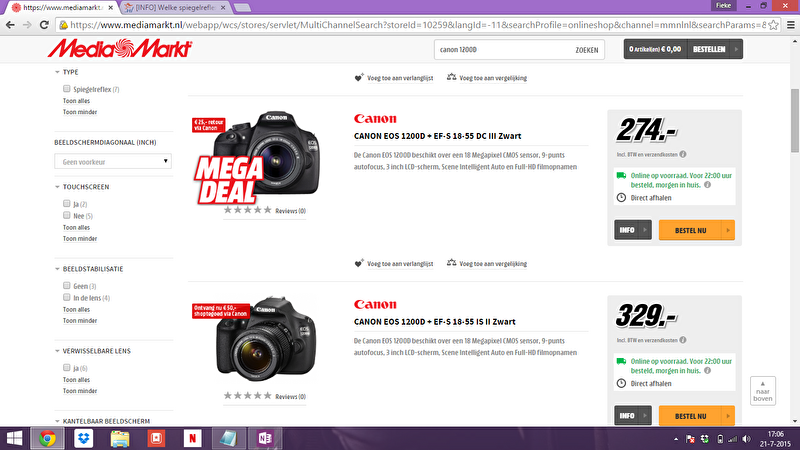
Task: Click the volume speaker icon in system tray
Action: [746, 439]
